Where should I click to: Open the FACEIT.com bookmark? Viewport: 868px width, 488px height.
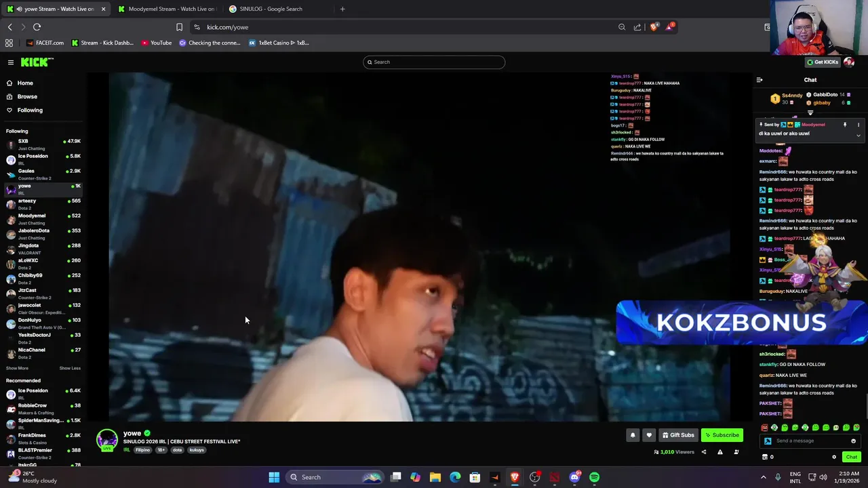click(45, 43)
